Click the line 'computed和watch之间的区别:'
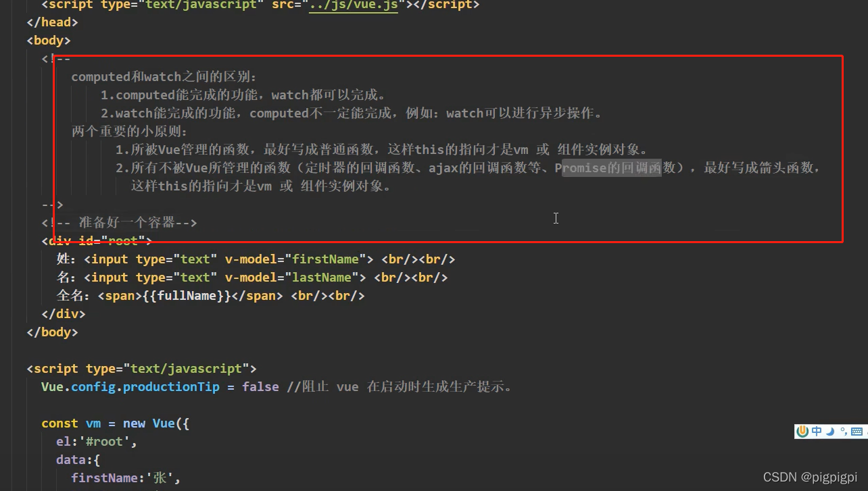The width and height of the screenshot is (868, 491). tap(164, 77)
